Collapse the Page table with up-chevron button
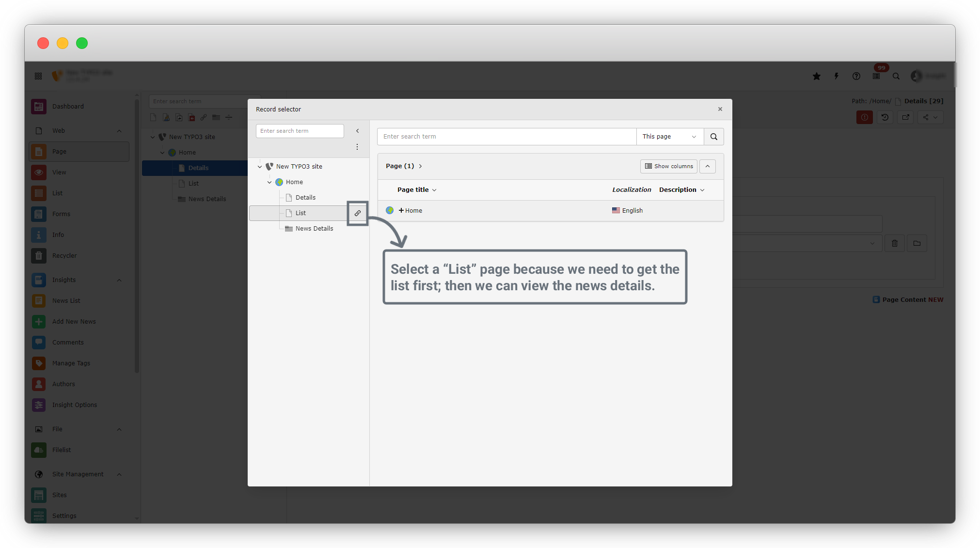980x548 pixels. (x=708, y=166)
